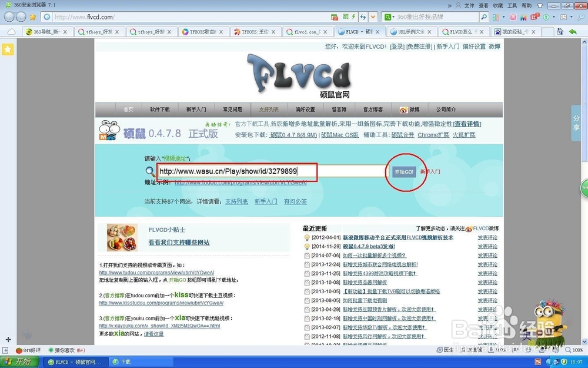Open dropdown arrow in the address bar

point(373,17)
